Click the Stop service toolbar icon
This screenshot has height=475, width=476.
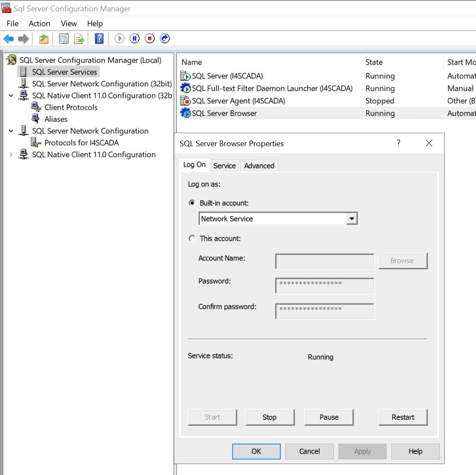[x=149, y=38]
